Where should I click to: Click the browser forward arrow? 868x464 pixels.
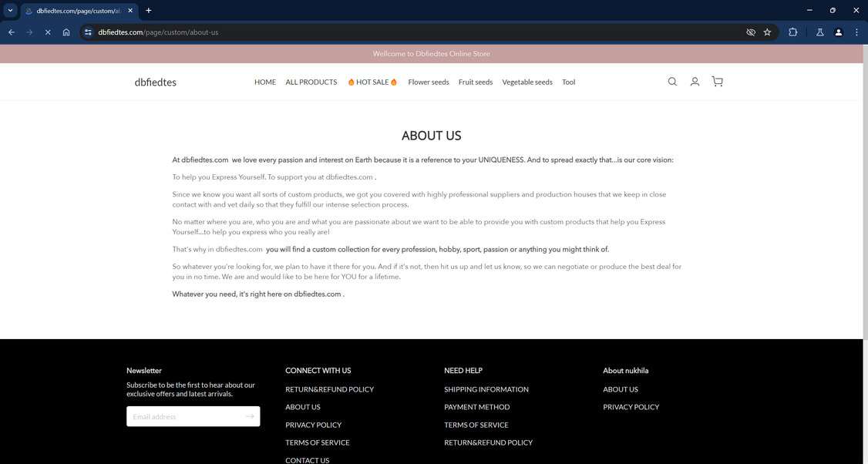pyautogui.click(x=29, y=32)
